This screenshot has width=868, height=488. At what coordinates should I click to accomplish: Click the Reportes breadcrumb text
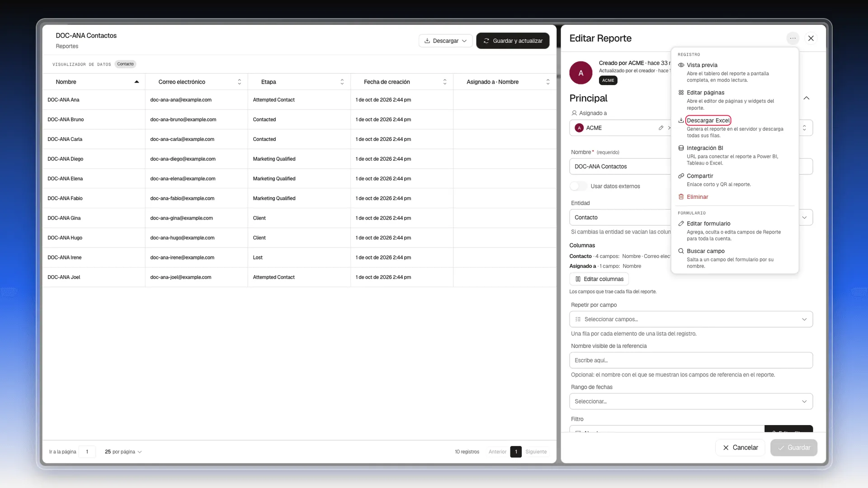pyautogui.click(x=67, y=46)
